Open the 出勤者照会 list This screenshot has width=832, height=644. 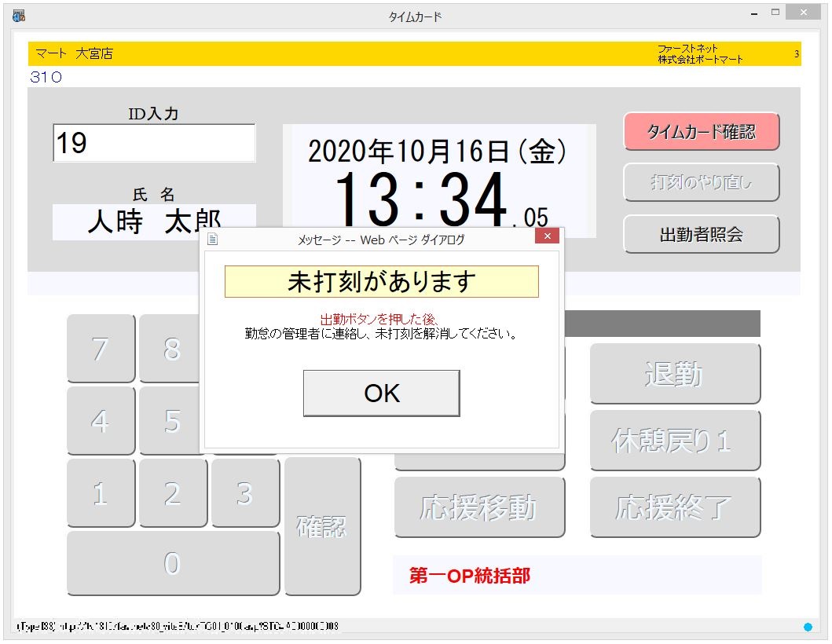[x=701, y=234]
